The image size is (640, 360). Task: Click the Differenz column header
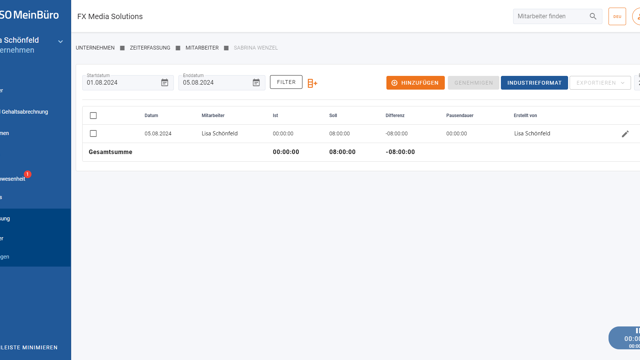click(395, 116)
